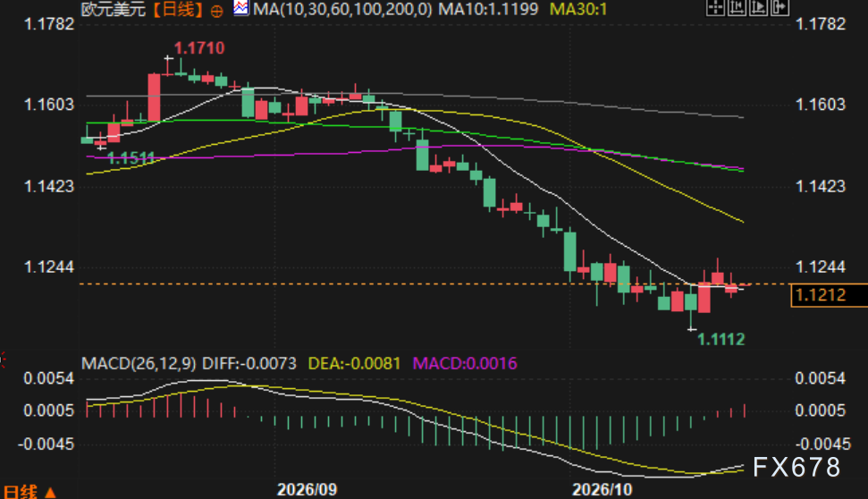Click the 2026/10 date axis label
The width and height of the screenshot is (868, 499).
[x=602, y=489]
